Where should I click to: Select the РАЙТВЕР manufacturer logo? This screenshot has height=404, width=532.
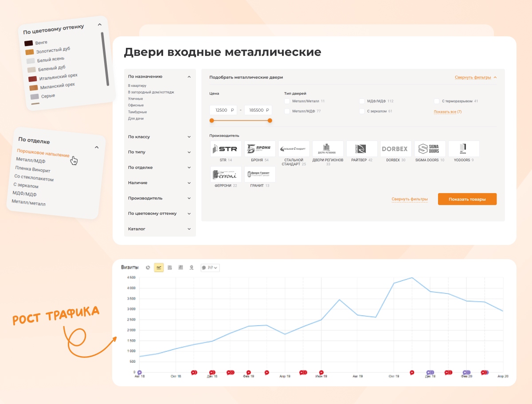pos(362,149)
